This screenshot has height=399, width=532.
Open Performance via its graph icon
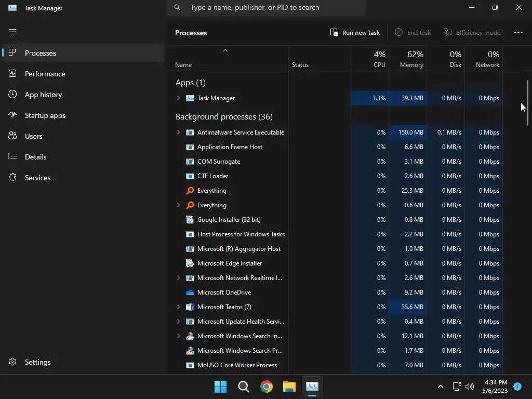click(x=12, y=73)
